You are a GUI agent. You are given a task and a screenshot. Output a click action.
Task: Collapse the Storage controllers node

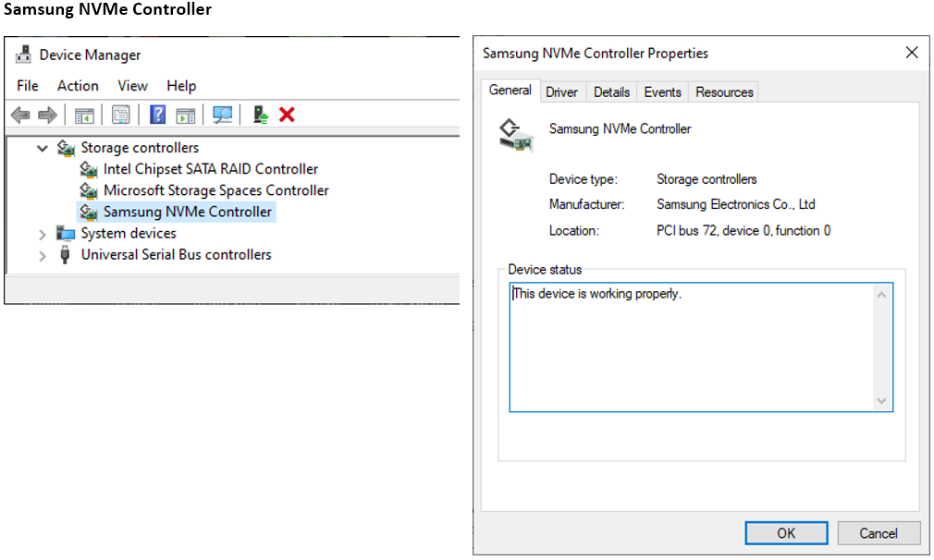[x=43, y=148]
